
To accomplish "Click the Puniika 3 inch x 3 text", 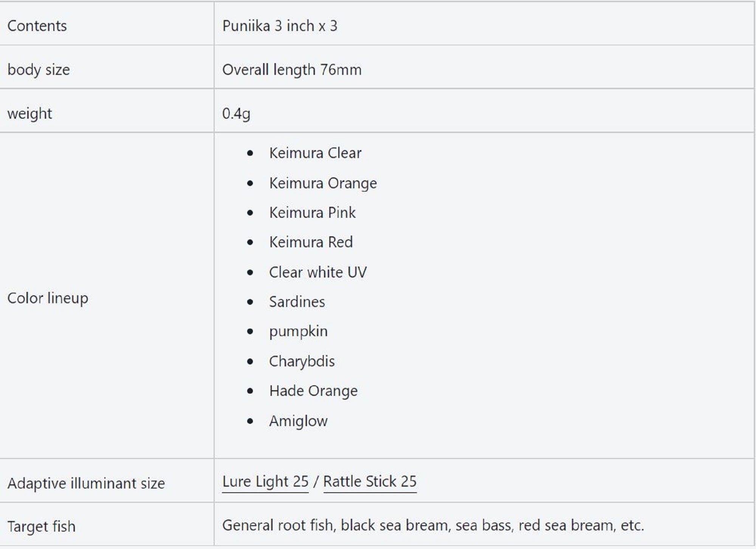I will click(x=280, y=26).
